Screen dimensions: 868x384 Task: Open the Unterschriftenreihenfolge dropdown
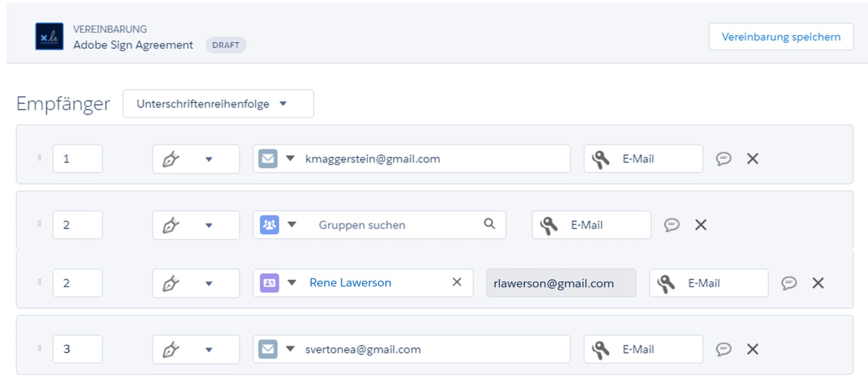point(218,103)
